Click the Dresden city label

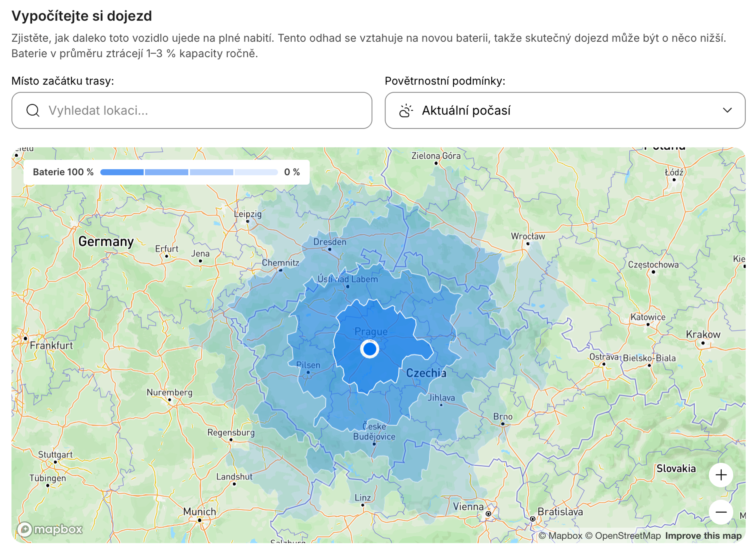[x=329, y=242]
